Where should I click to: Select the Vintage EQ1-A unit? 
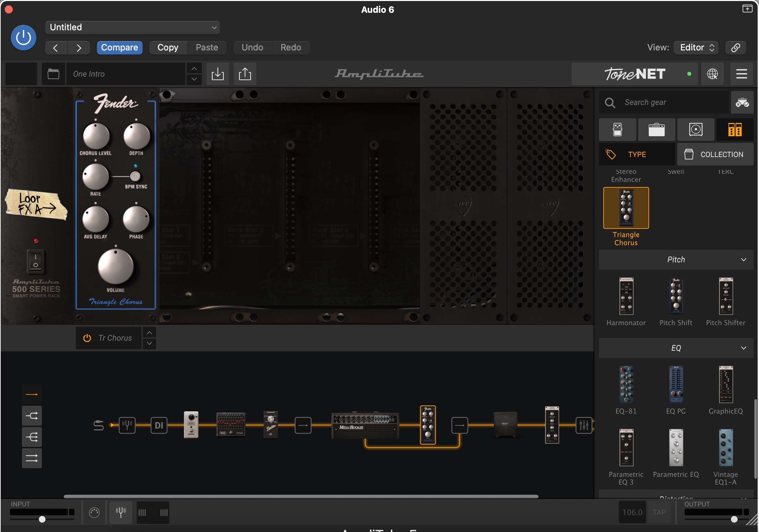pos(726,448)
